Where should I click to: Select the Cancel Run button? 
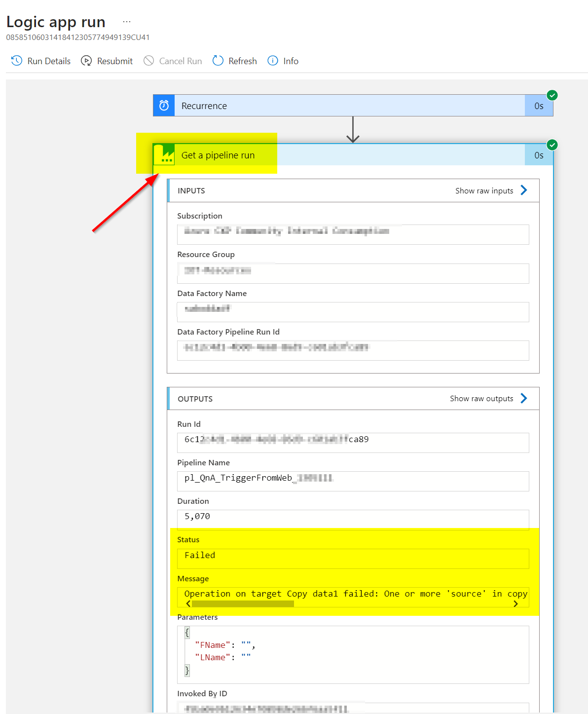tap(173, 61)
